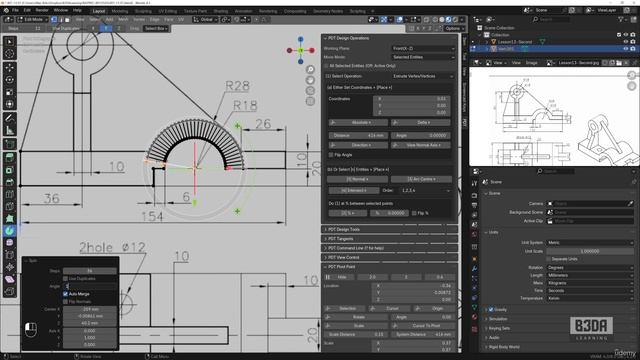
Task: Select the active Spin tool
Action: 10,231
